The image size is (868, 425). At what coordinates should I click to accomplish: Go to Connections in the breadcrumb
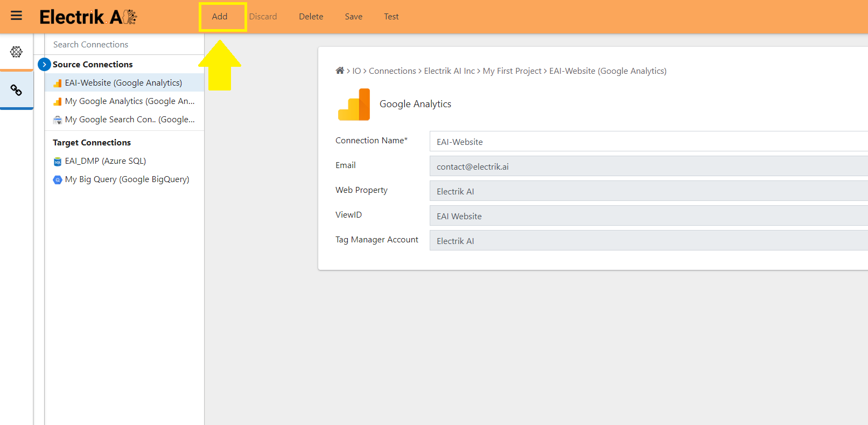point(392,71)
